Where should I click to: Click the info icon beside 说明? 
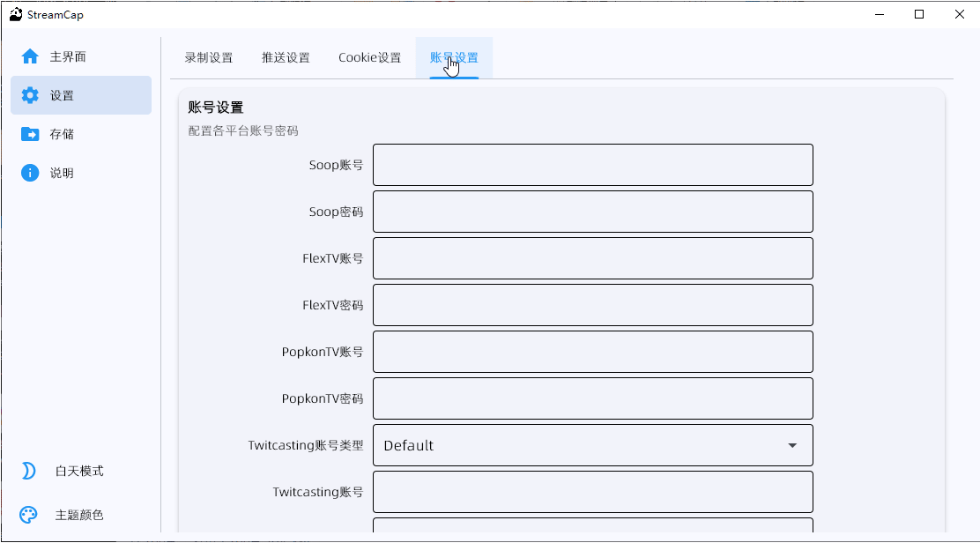pyautogui.click(x=29, y=172)
